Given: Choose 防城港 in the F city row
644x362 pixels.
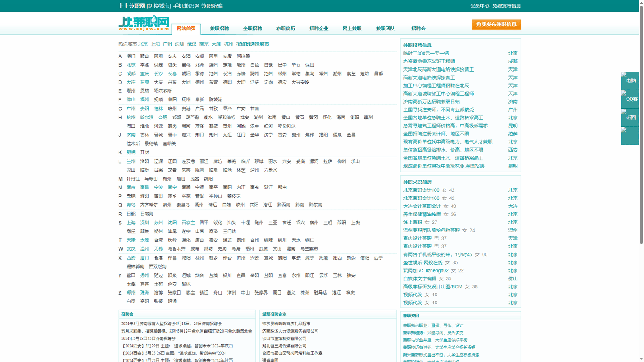Looking at the screenshot, I should point(216,100).
